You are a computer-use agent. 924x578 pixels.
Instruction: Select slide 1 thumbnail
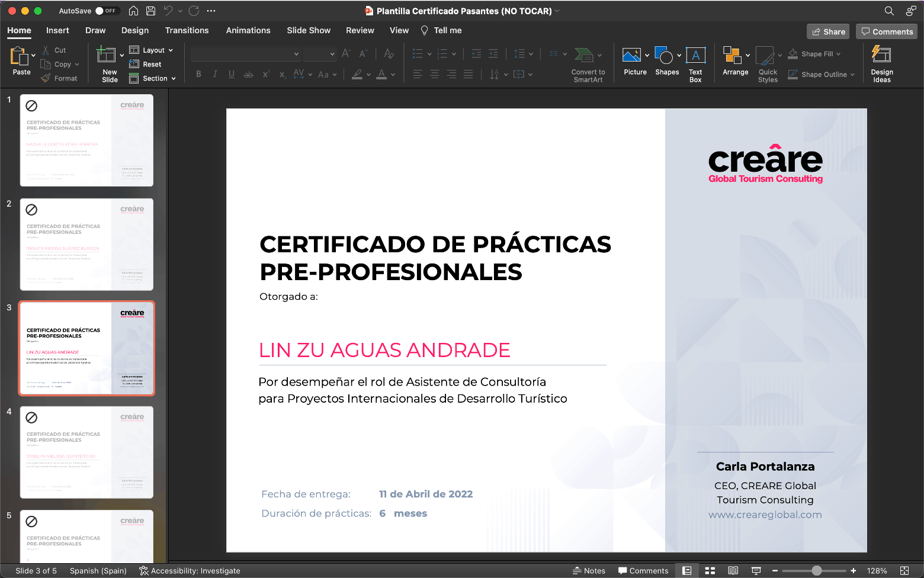(x=86, y=140)
